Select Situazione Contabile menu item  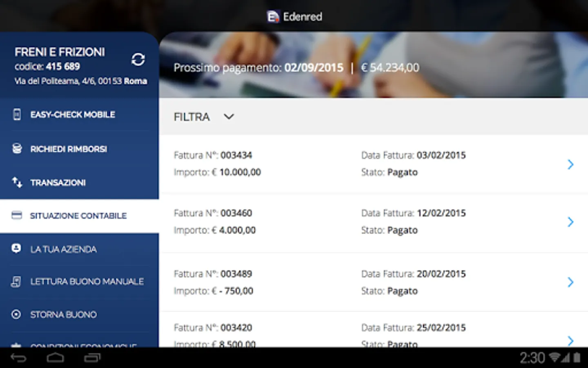tap(80, 216)
